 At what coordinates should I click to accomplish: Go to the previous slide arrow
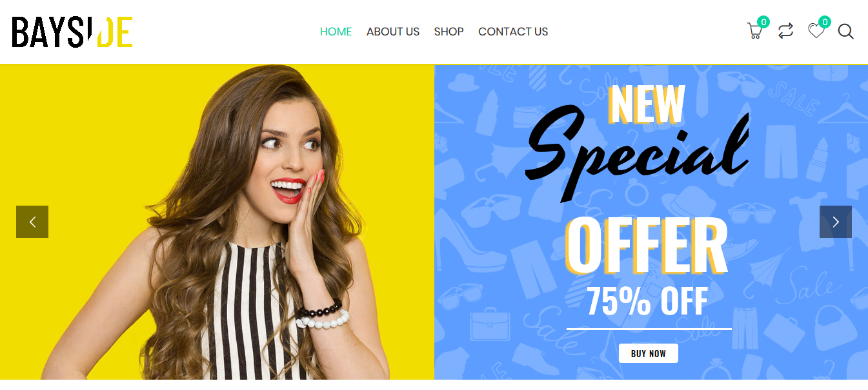coord(32,222)
